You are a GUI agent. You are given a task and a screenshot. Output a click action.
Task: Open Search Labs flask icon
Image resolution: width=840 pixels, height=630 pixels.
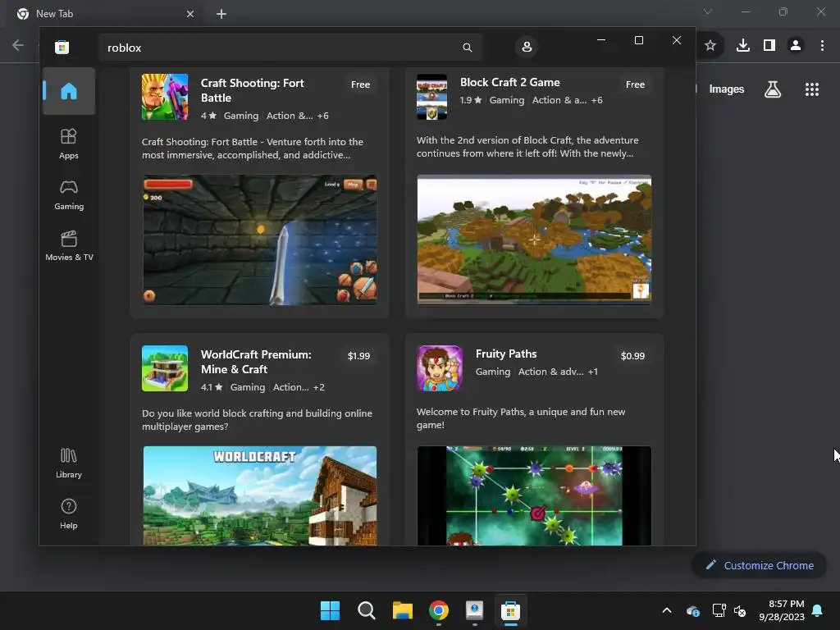click(x=773, y=89)
